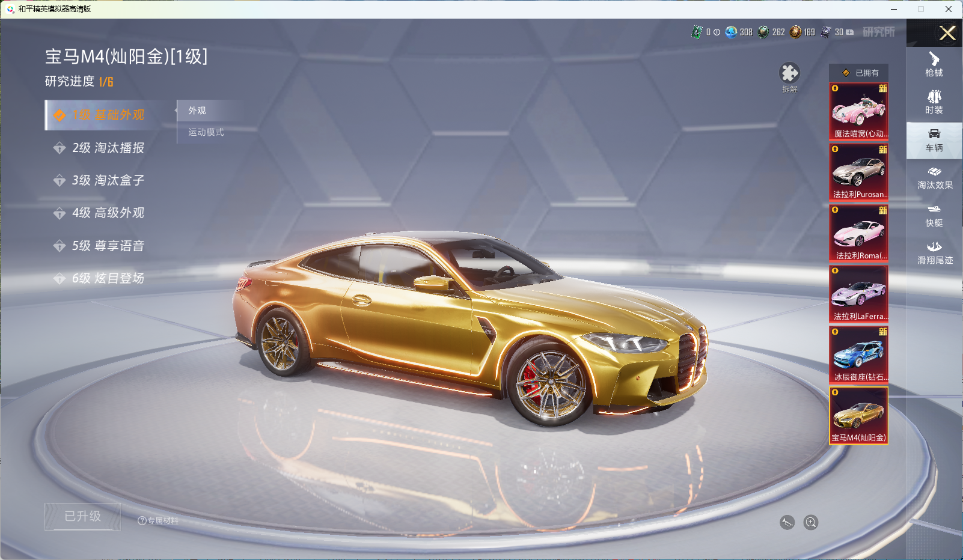The width and height of the screenshot is (963, 560).
Task: Close the lab screen with the gold X
Action: [947, 33]
